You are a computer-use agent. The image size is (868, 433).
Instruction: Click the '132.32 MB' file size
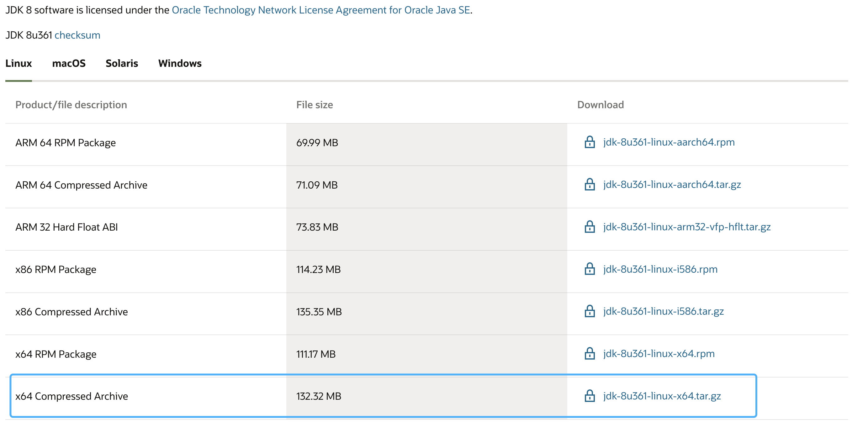click(318, 396)
